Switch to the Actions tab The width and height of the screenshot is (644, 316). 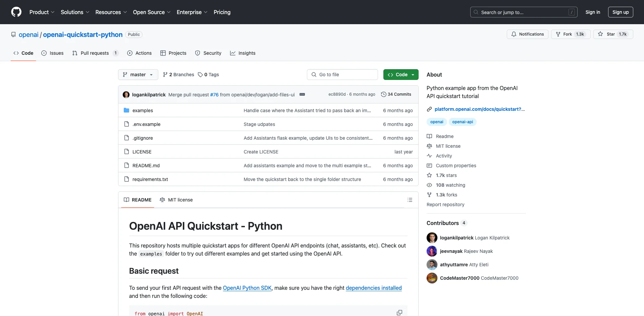pyautogui.click(x=139, y=53)
